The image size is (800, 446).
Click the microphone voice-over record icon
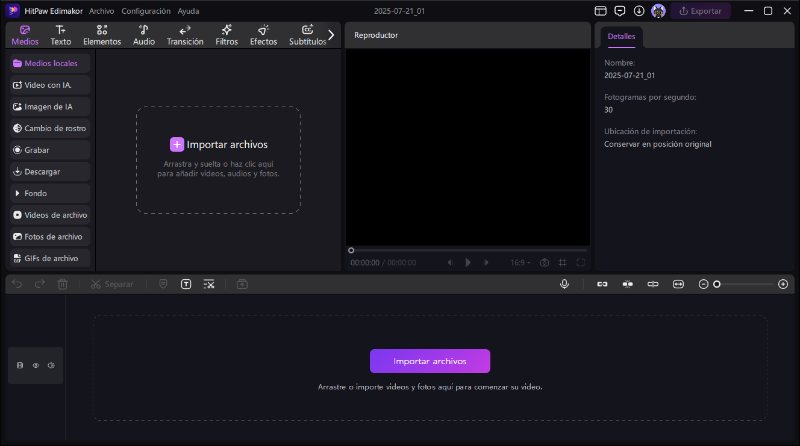point(564,284)
